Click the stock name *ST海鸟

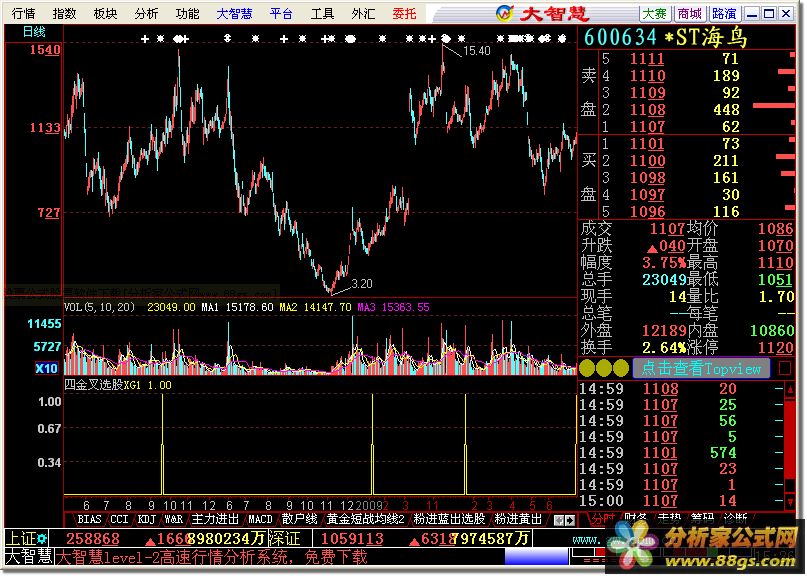point(706,37)
